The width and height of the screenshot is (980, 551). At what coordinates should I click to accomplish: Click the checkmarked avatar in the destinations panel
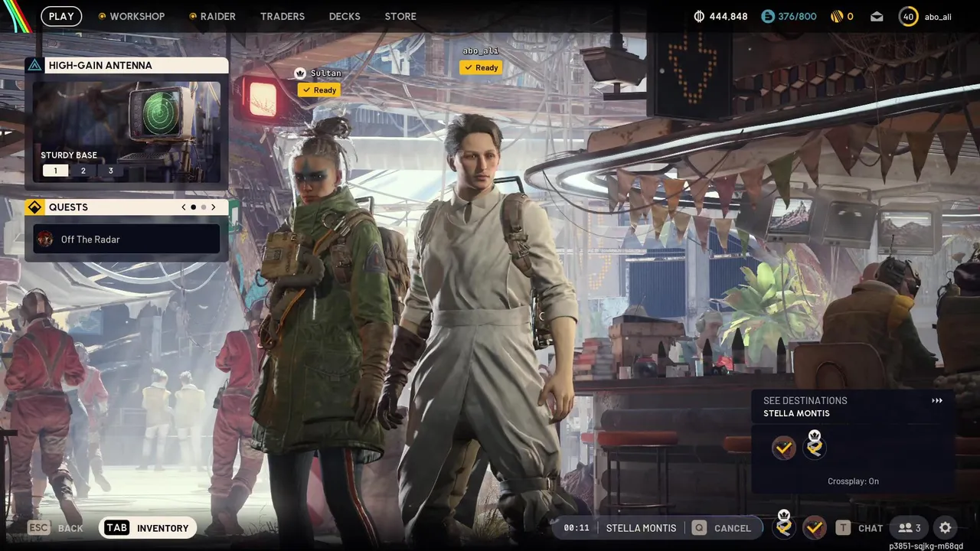[784, 448]
